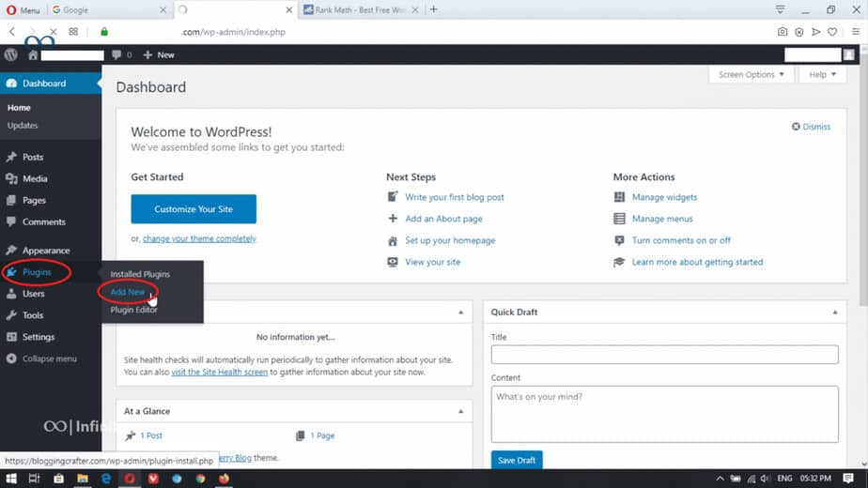Viewport: 868px width, 488px height.
Task: Open the Tools menu
Action: pos(33,315)
